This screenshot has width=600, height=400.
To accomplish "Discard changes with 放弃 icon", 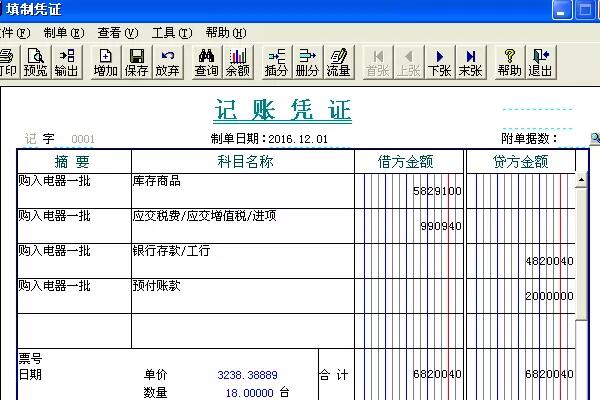I will click(167, 62).
